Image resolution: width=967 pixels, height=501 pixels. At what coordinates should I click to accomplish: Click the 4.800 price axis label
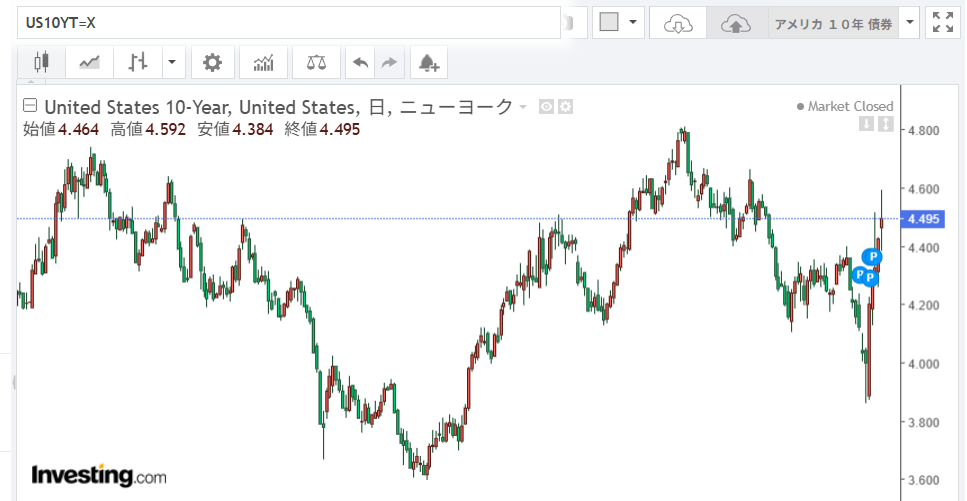click(923, 130)
